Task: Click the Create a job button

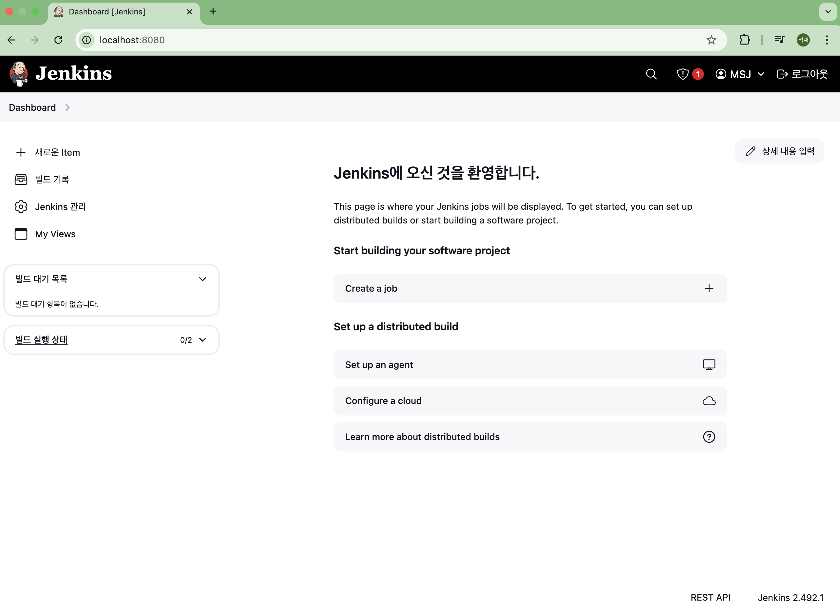Action: (x=530, y=288)
